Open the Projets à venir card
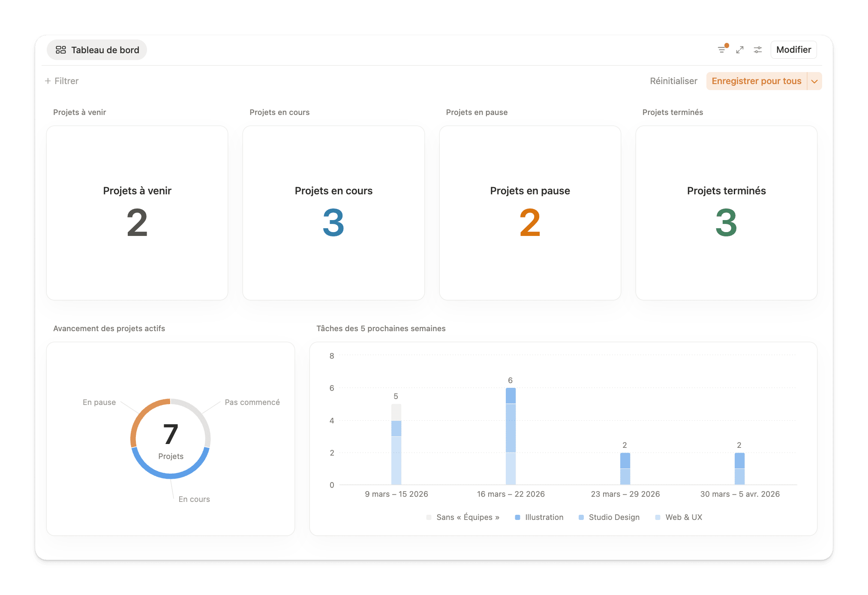This screenshot has width=868, height=595. point(137,213)
